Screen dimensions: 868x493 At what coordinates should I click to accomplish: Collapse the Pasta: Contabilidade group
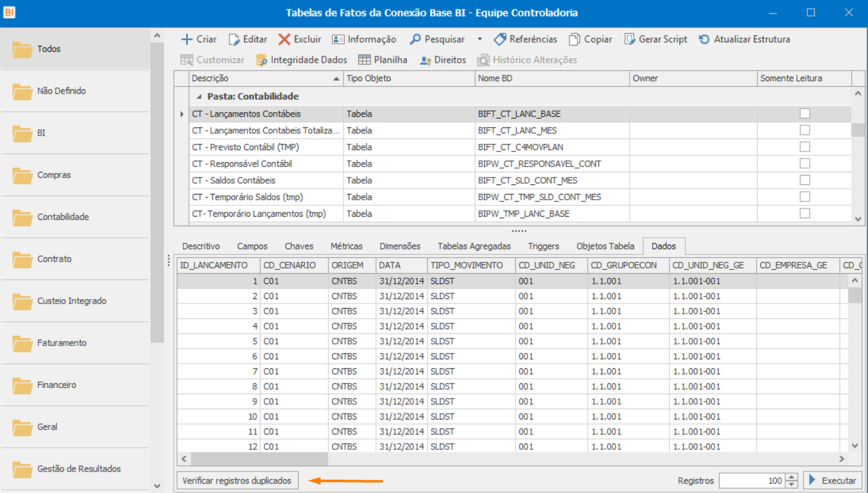coord(200,97)
